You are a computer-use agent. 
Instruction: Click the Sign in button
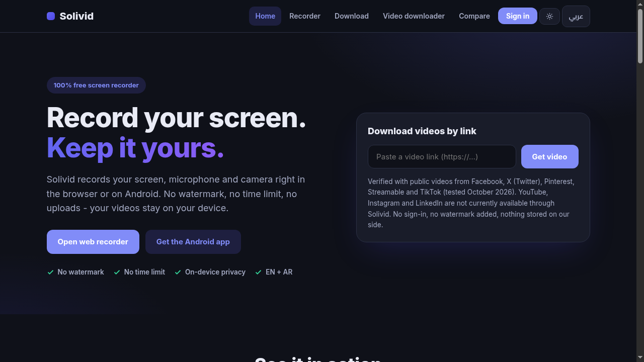[518, 16]
